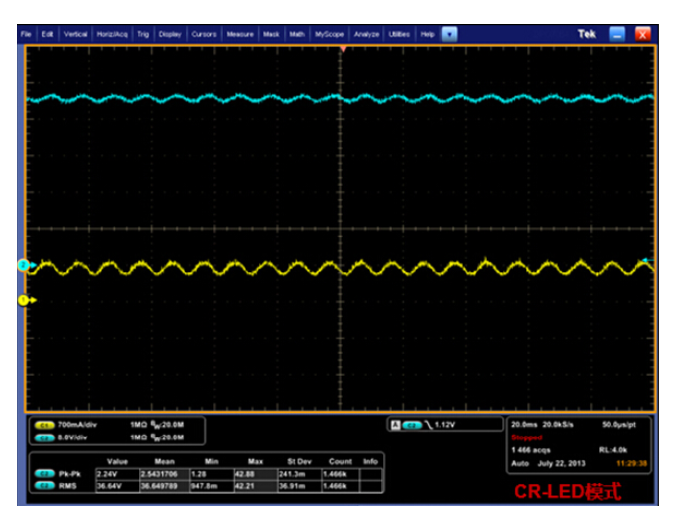This screenshot has width=686, height=526.
Task: Click the Pk-Pk mean cell 2.5431706
Action: tap(164, 474)
